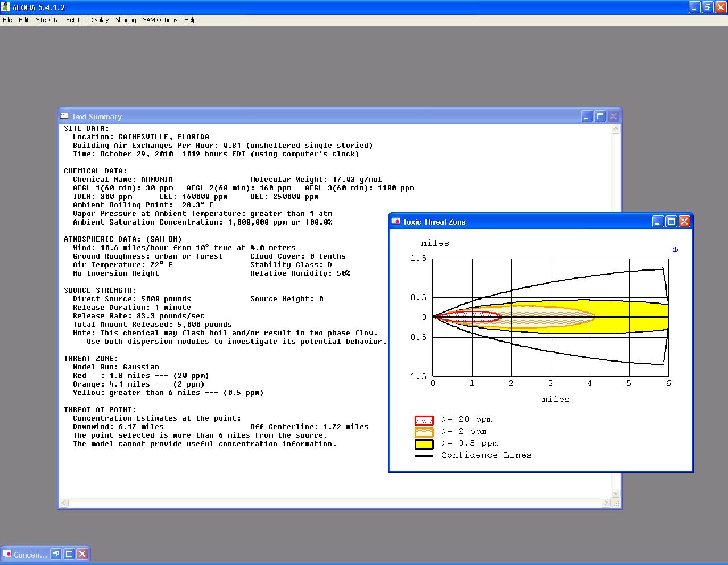Click the 'Relative Humidity: 50%' text
This screenshot has width=728, height=565.
(300, 273)
